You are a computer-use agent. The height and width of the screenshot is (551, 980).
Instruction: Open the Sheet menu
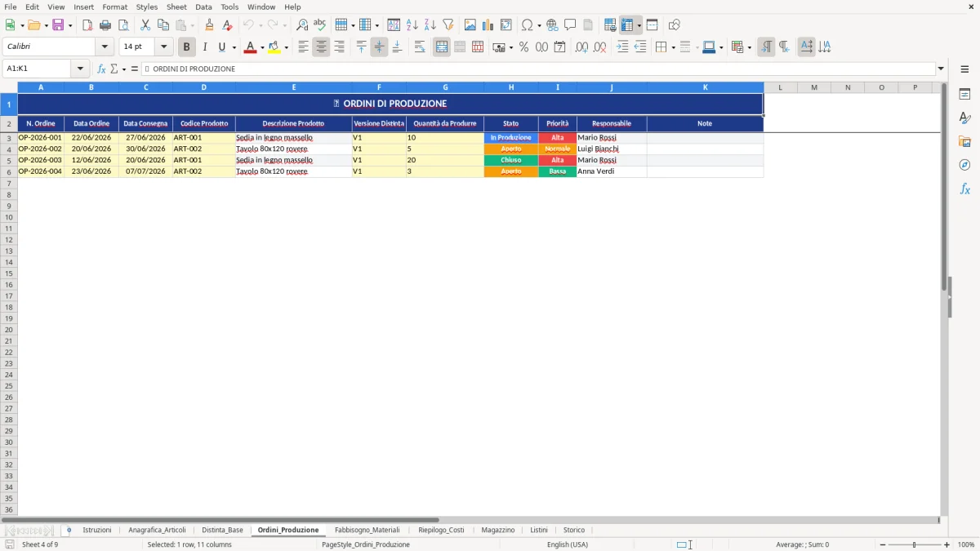coord(176,7)
